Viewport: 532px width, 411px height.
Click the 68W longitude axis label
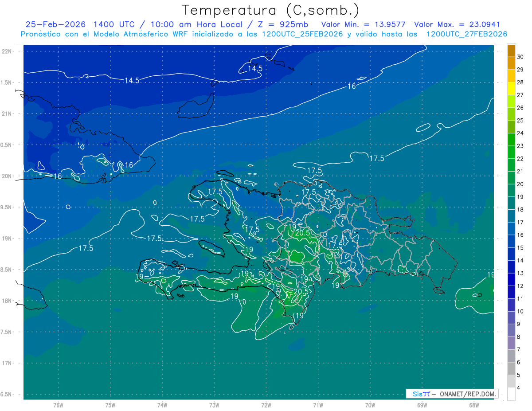coord(473,405)
